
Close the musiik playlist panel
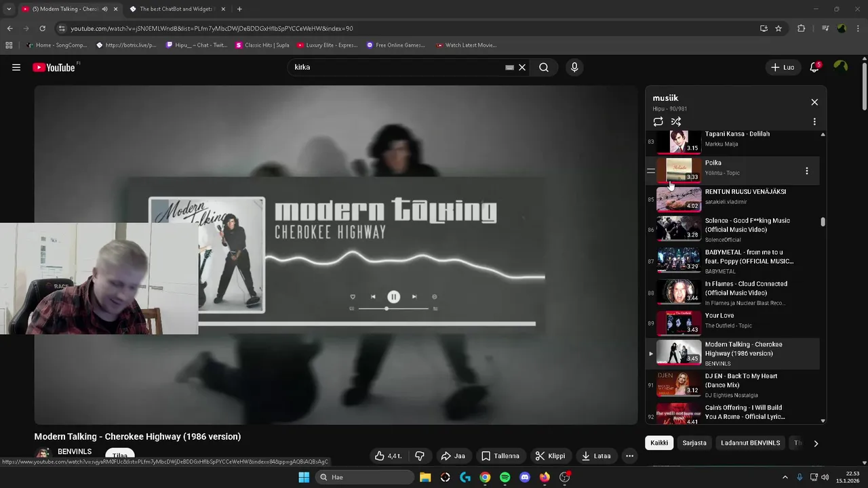[814, 102]
